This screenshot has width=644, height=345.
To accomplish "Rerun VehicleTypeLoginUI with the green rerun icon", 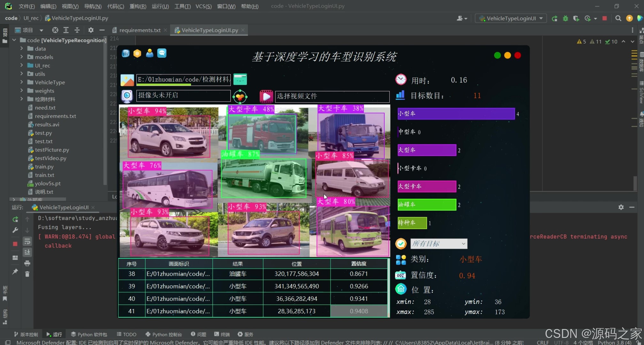I will click(15, 219).
